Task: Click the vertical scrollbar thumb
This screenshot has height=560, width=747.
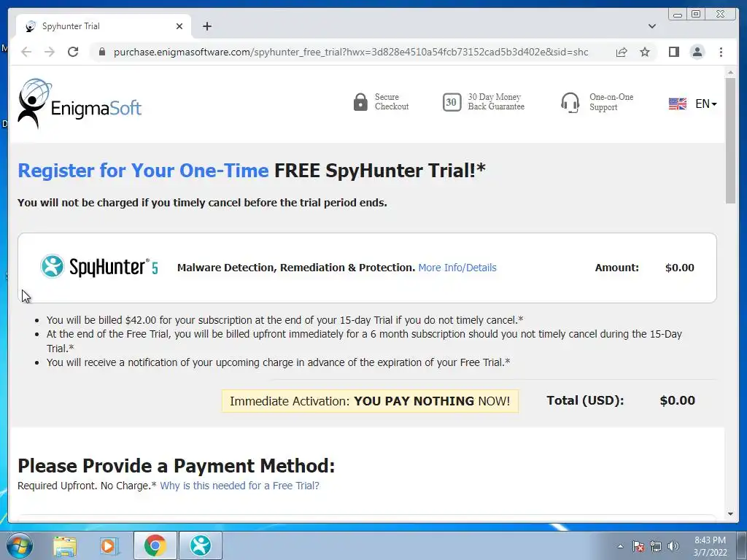Action: pos(730,141)
